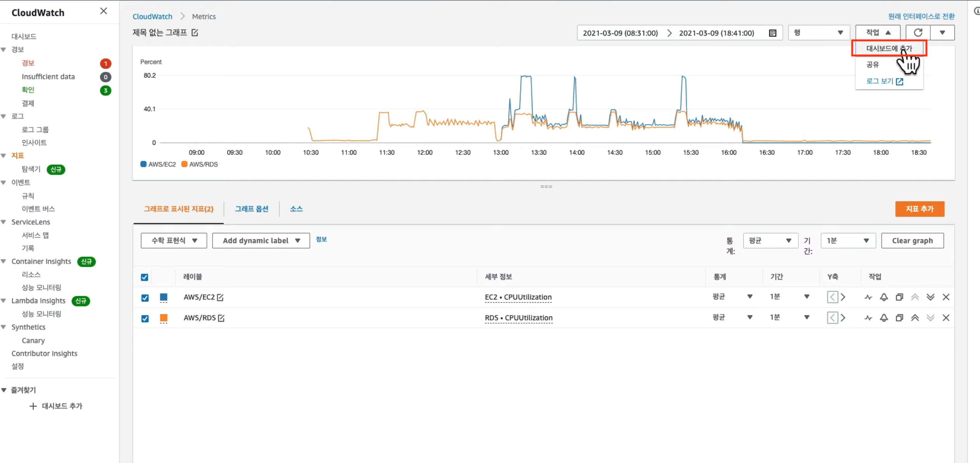Switch to the 그래프 옵션 tab

click(x=252, y=209)
